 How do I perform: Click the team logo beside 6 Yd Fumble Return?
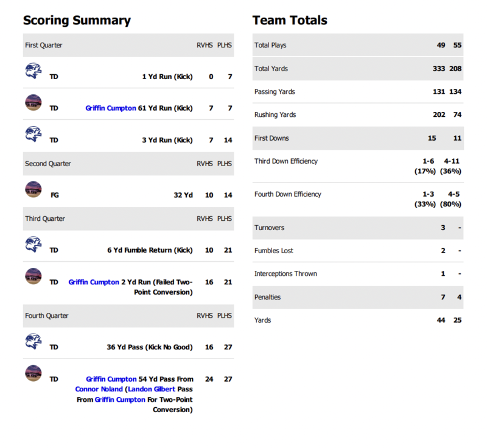coord(33,244)
